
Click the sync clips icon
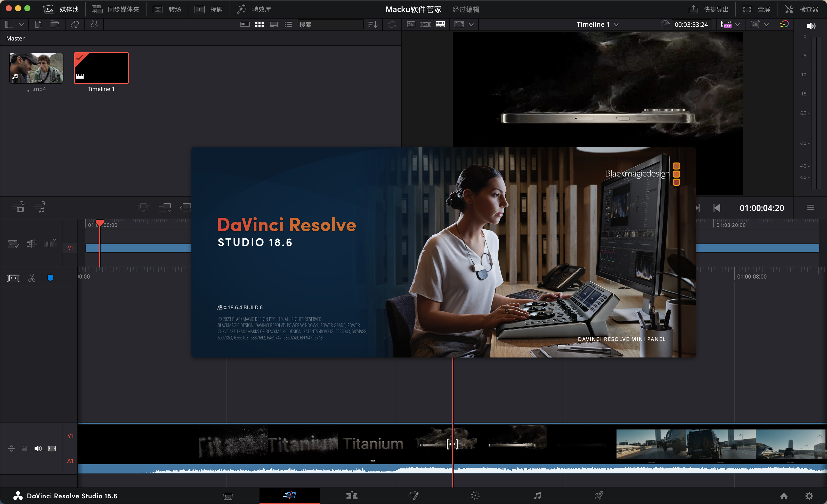(75, 24)
